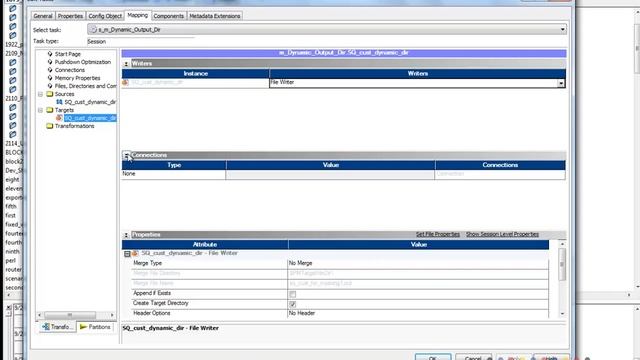Image resolution: width=640 pixels, height=360 pixels.
Task: Switch to the General tab
Action: coord(43,16)
